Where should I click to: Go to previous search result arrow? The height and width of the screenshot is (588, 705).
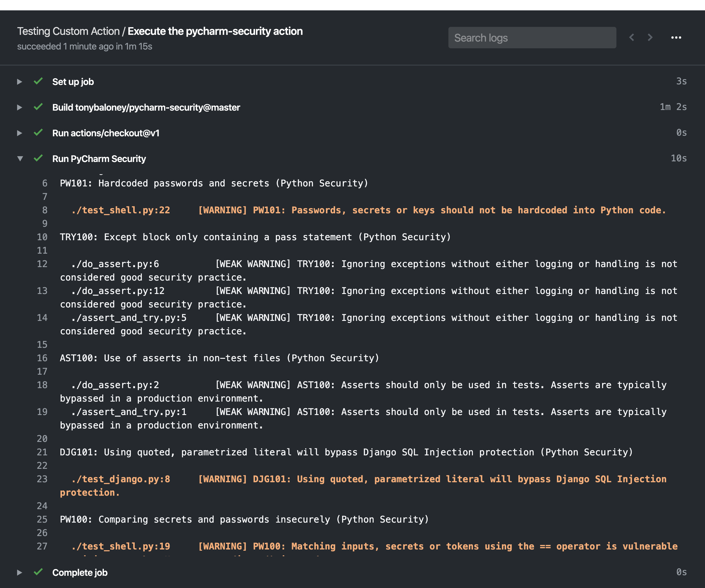pos(631,37)
